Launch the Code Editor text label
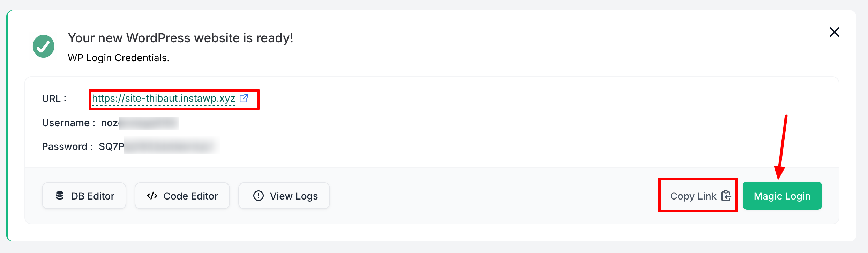868x253 pixels. pos(190,196)
